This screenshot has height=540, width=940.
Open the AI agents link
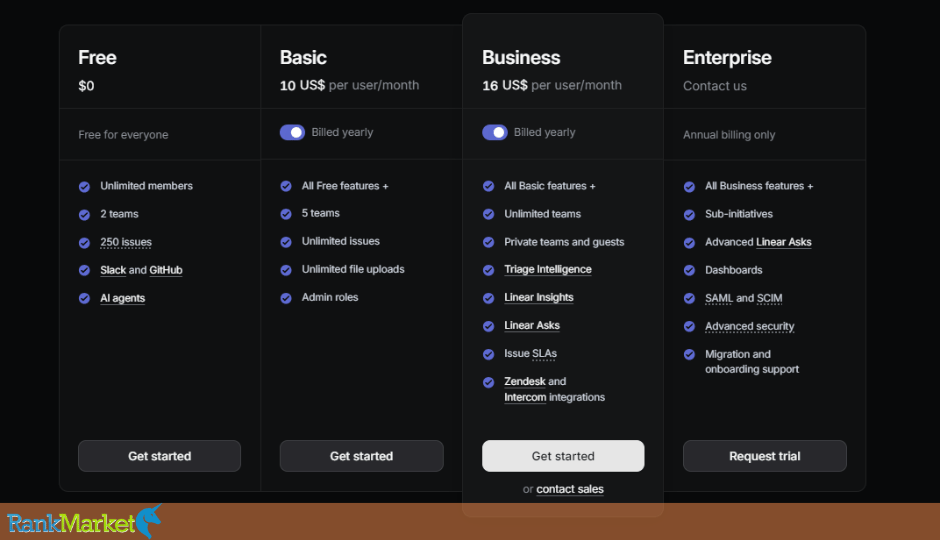(x=122, y=298)
